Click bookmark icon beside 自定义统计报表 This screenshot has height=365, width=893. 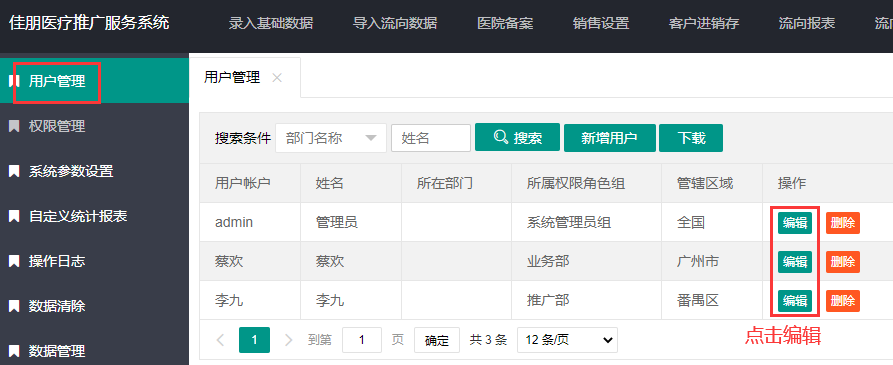click(x=14, y=216)
